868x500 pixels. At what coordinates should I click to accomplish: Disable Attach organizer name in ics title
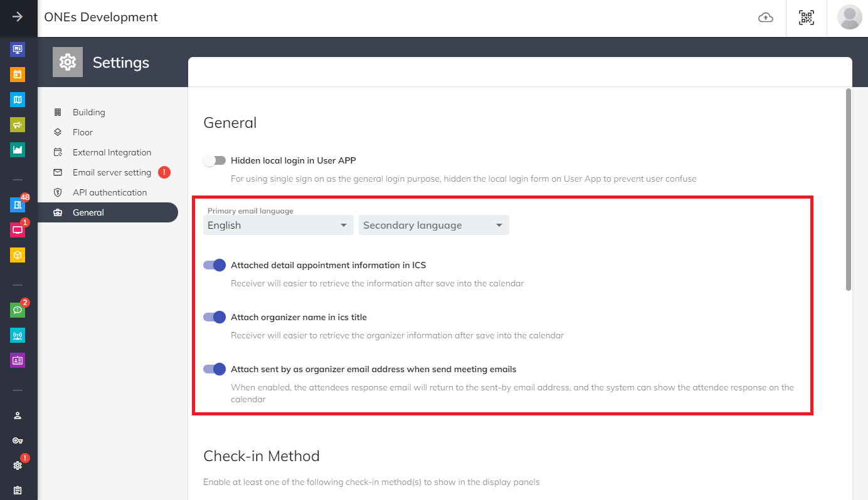tap(214, 317)
